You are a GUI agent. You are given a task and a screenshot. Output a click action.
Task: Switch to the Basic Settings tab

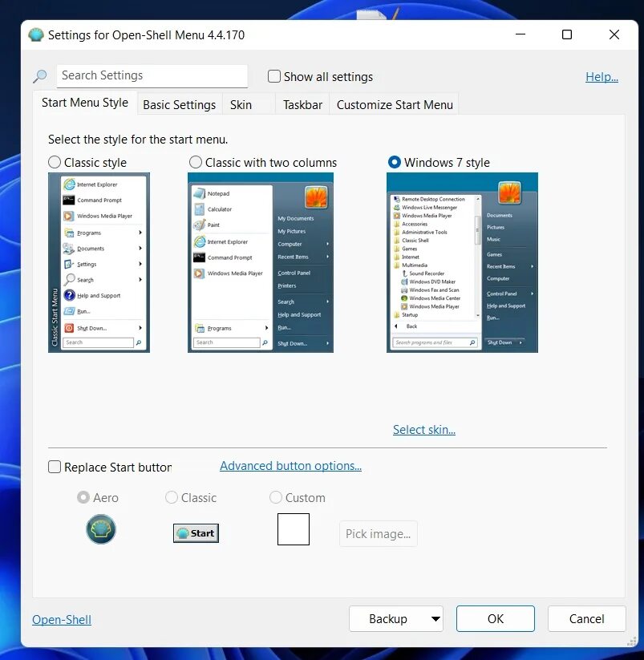click(x=180, y=104)
